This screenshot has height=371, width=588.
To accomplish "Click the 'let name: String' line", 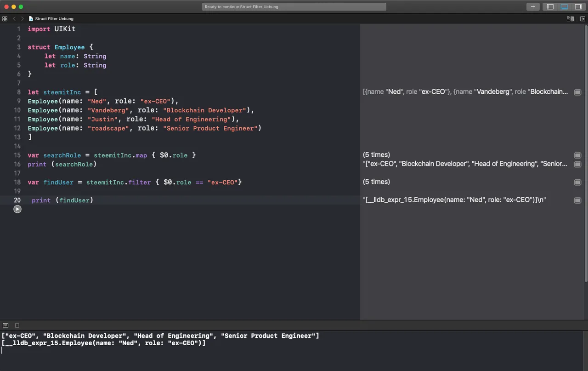I will coord(75,56).
